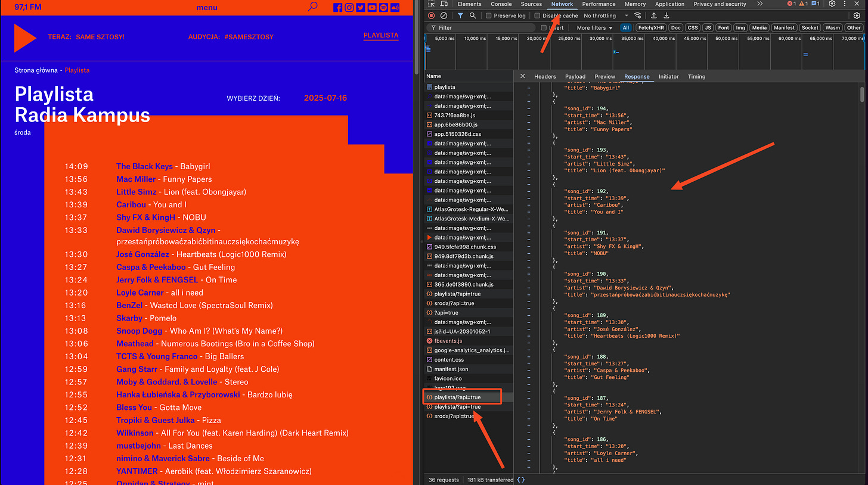
Task: Toggle the device toolbar icon
Action: pos(444,4)
